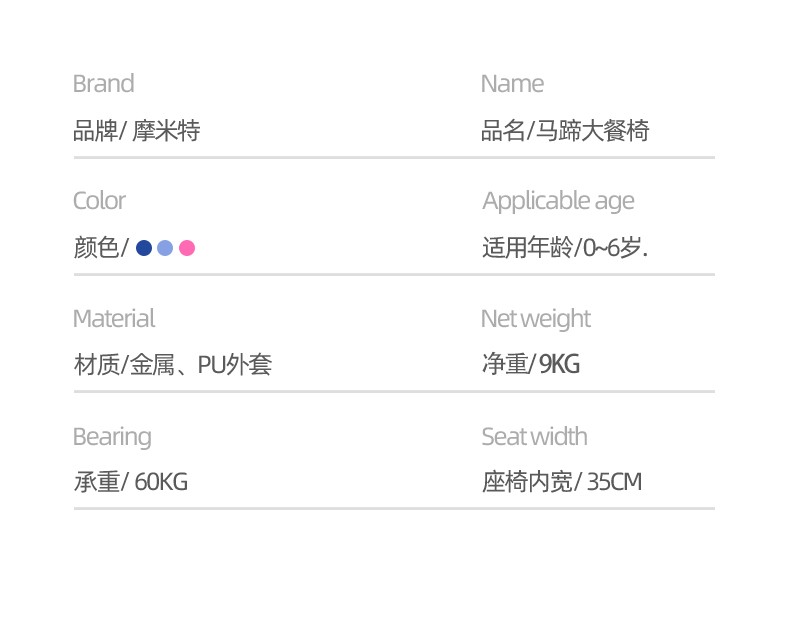
Task: Click the Net weight heading
Action: click(536, 319)
